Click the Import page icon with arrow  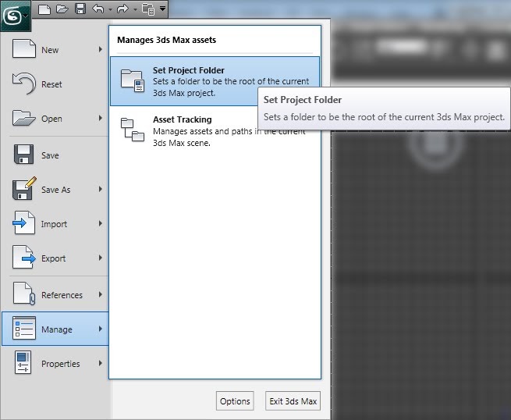pyautogui.click(x=23, y=222)
